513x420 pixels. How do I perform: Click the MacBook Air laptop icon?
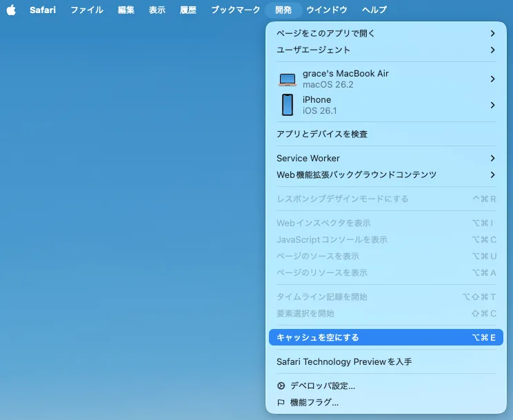coord(288,79)
